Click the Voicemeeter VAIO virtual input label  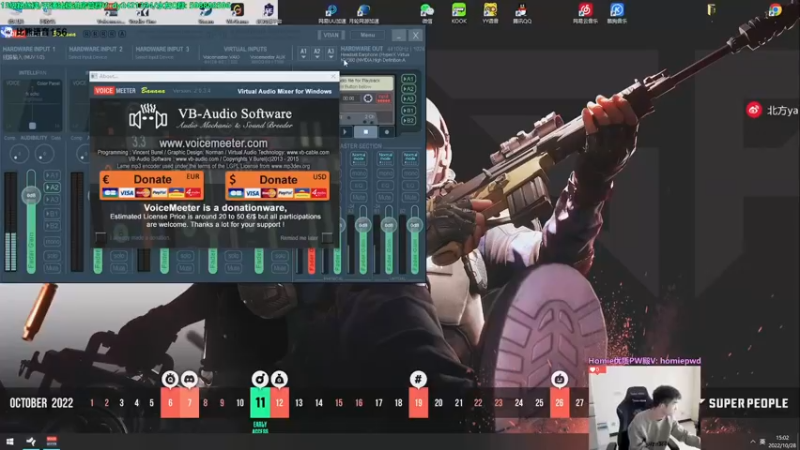221,58
